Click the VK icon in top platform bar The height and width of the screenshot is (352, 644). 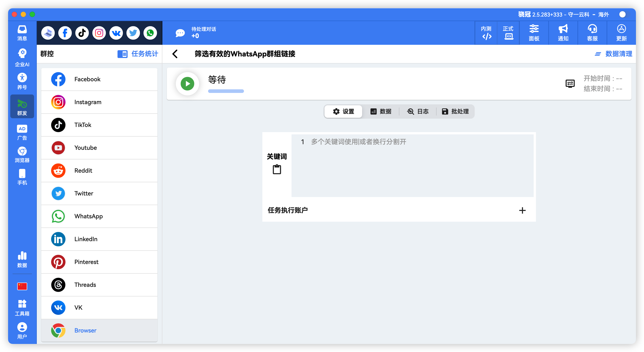pyautogui.click(x=116, y=33)
